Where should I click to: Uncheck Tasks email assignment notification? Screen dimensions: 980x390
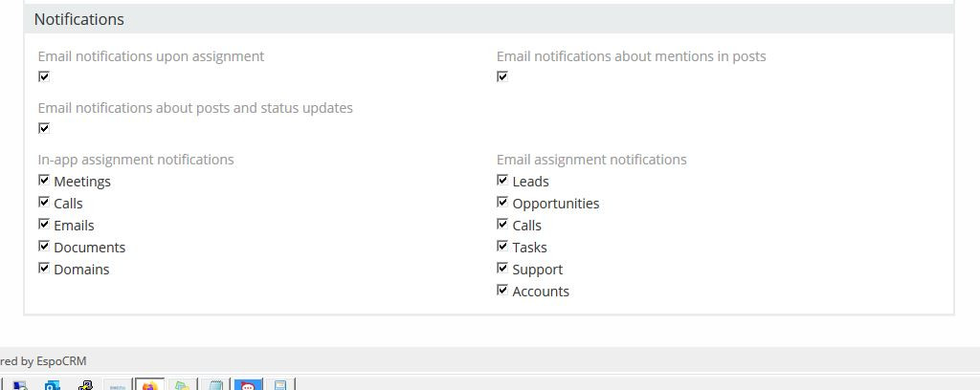click(x=502, y=247)
